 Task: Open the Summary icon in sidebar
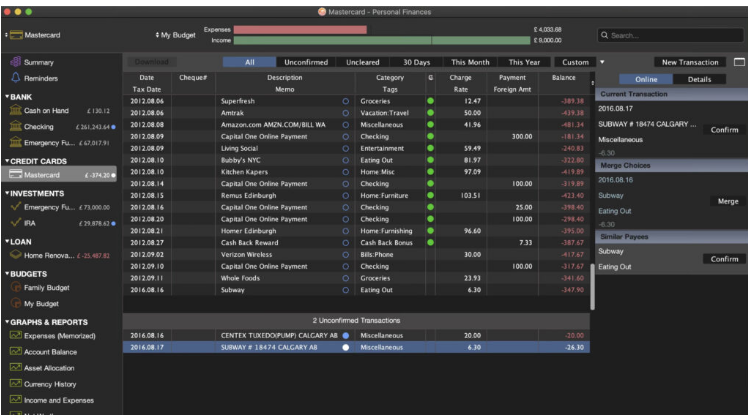click(x=14, y=62)
